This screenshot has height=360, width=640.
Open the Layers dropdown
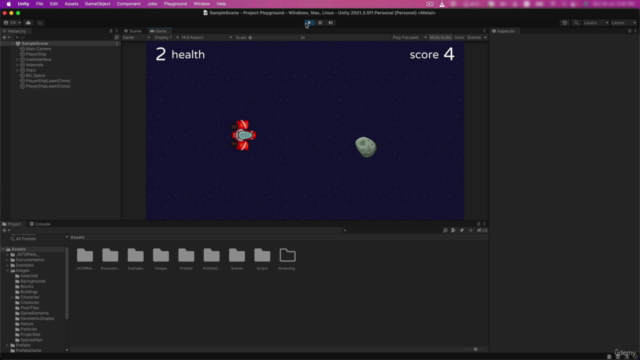[x=596, y=23]
